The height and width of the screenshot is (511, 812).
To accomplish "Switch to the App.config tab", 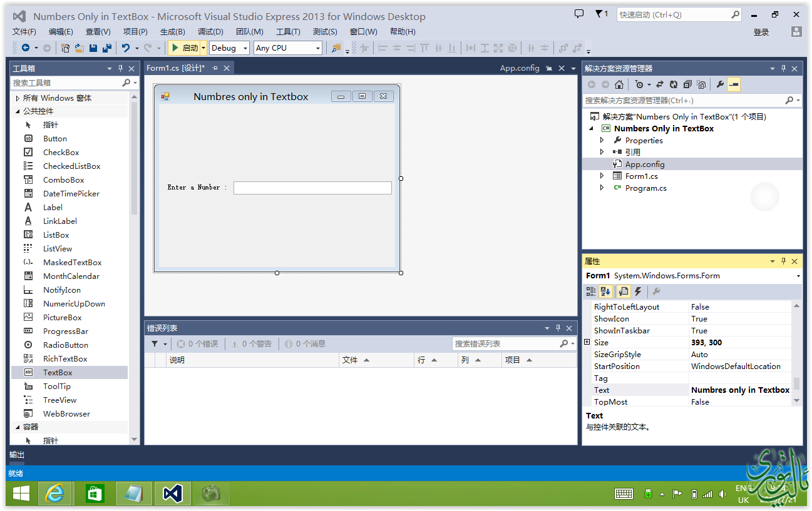I will [x=519, y=68].
